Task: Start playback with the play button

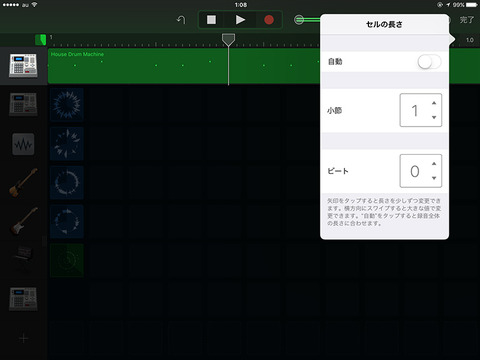Action: 240,20
